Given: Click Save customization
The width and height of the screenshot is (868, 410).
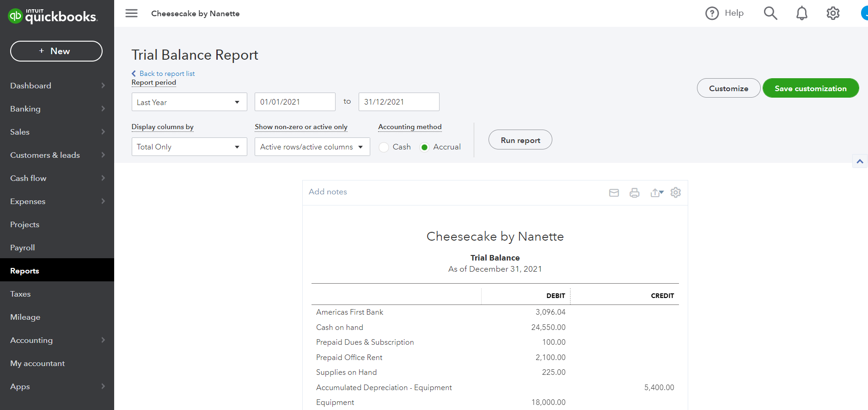Looking at the screenshot, I should coord(811,88).
